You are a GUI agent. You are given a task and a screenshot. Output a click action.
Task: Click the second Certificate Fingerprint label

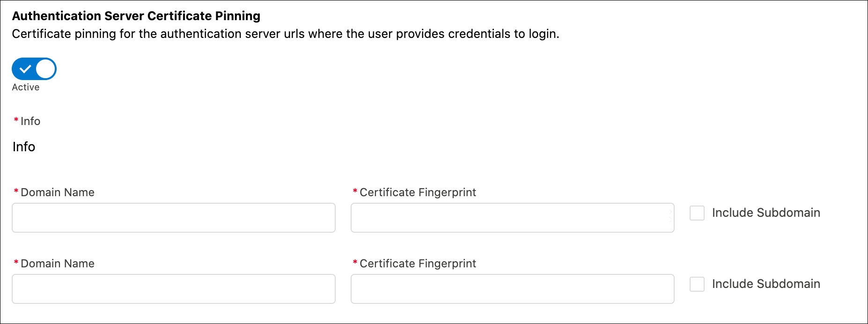pyautogui.click(x=417, y=263)
